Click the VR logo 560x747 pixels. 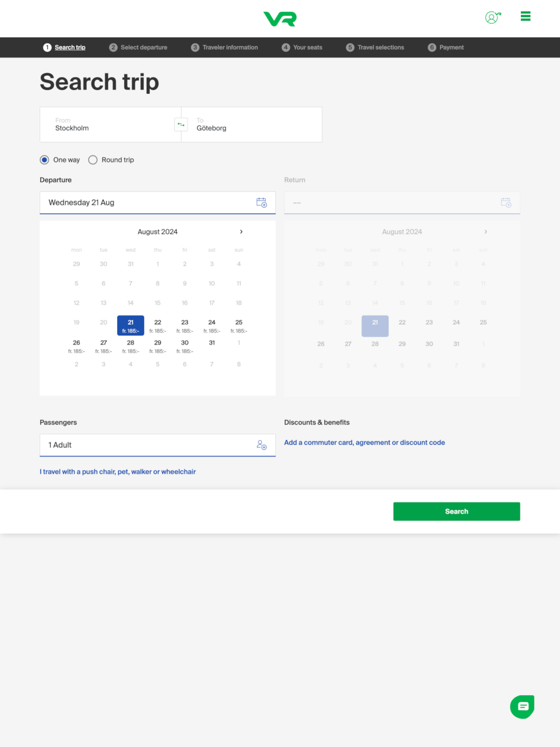[280, 19]
